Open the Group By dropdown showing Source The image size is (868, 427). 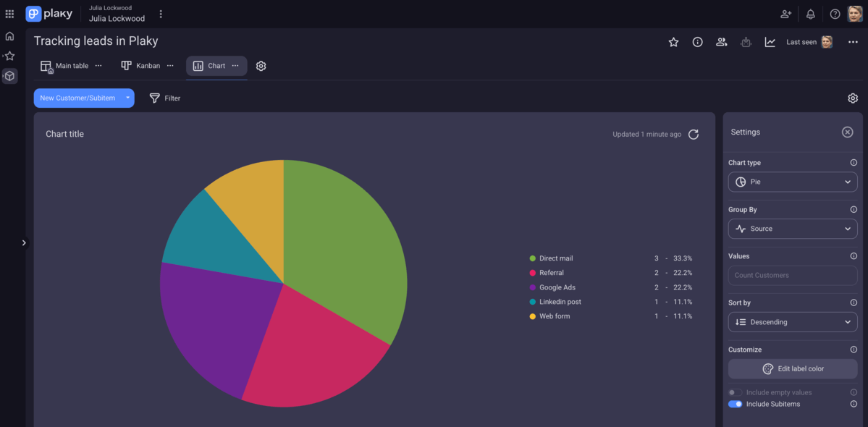pos(792,229)
